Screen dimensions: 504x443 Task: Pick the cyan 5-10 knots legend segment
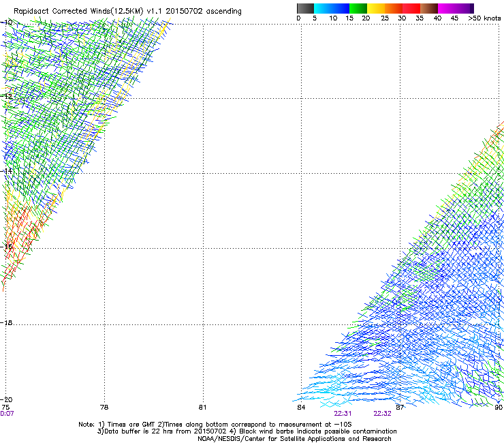coord(323,8)
